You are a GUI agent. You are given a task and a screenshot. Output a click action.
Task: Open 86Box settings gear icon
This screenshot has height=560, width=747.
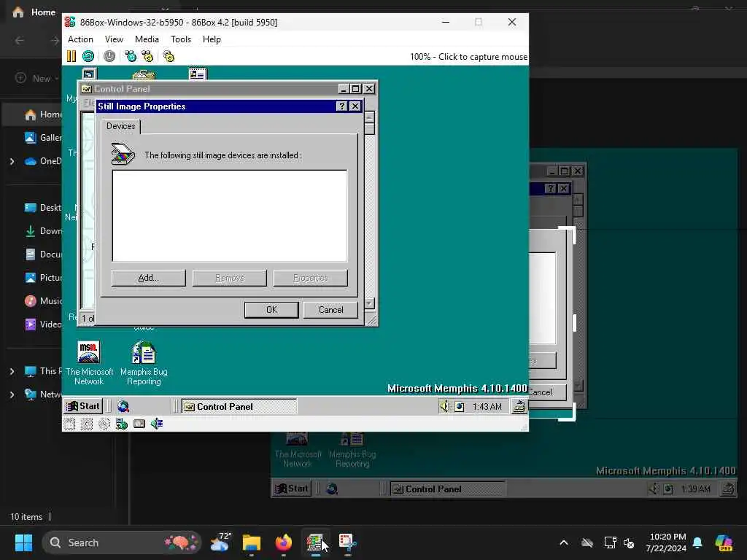(169, 56)
